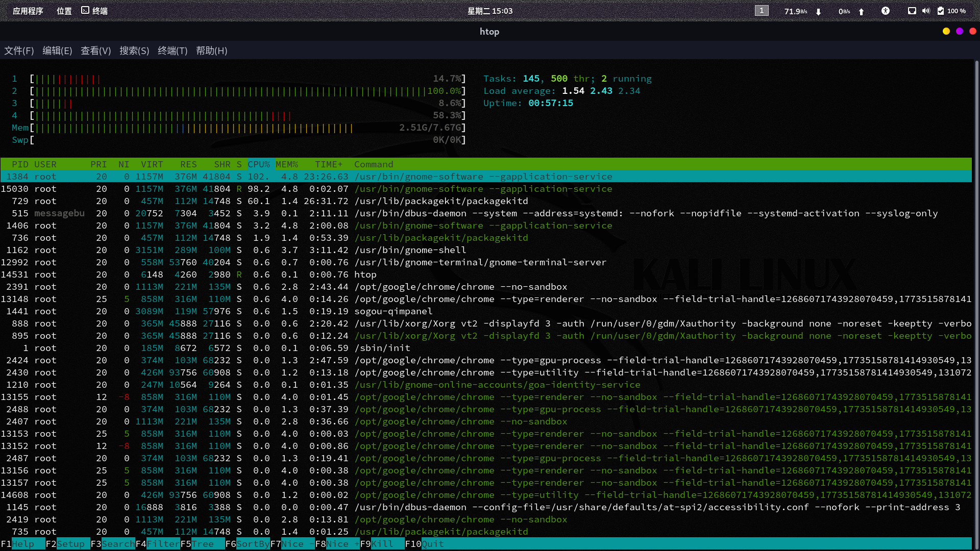Open the 查看(V) menu
Screen dimensions: 980x551
tap(95, 51)
